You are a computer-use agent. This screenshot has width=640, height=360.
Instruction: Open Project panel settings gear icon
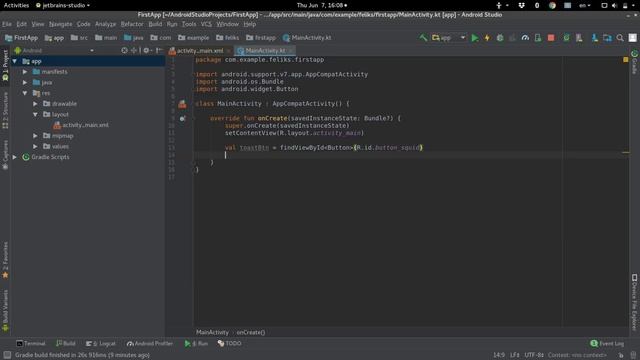point(147,50)
